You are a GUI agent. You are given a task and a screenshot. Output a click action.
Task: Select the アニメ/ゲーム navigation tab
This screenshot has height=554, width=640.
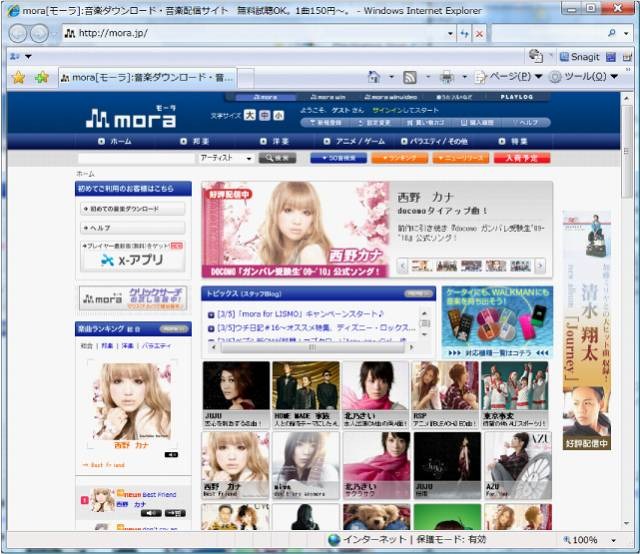[x=354, y=141]
